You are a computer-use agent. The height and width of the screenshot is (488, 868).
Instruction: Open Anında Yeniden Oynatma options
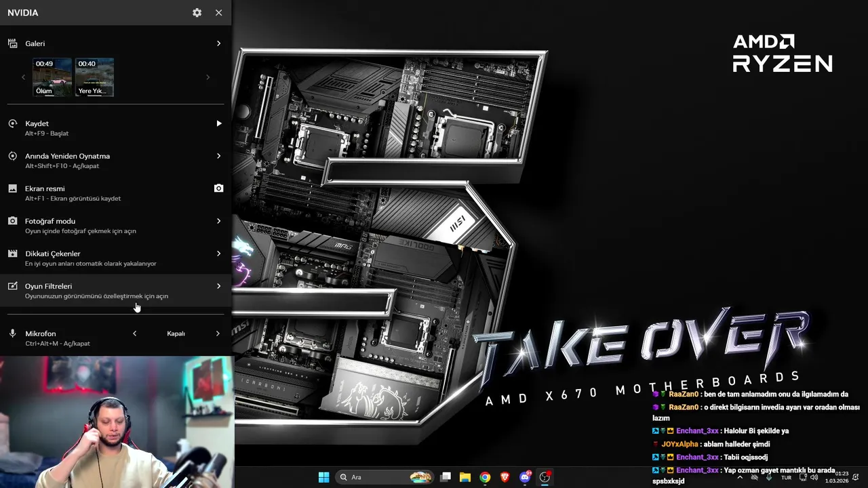coord(115,160)
